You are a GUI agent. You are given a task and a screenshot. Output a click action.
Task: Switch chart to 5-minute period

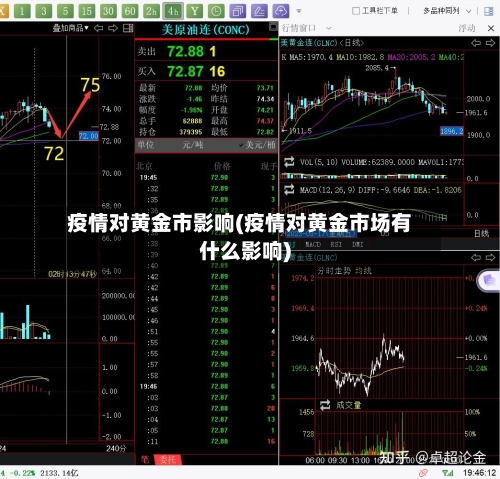tap(65, 11)
